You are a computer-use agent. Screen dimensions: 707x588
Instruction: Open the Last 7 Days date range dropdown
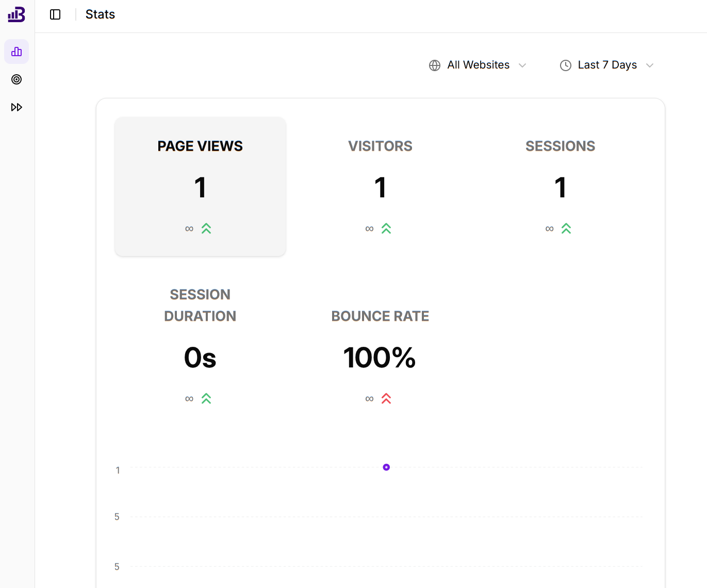click(x=607, y=65)
